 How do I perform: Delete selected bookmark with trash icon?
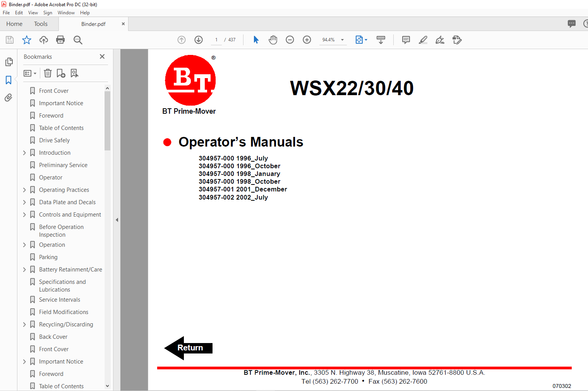click(48, 73)
